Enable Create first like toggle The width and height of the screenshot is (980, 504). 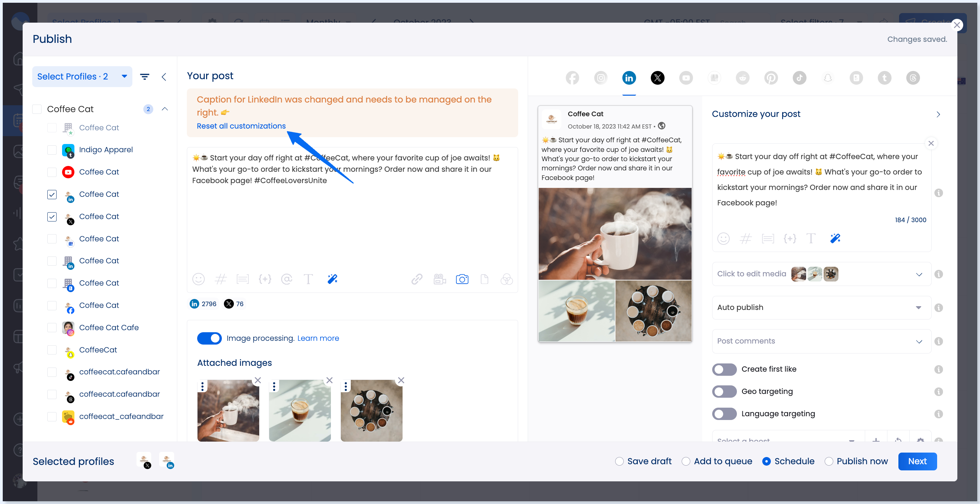tap(724, 369)
